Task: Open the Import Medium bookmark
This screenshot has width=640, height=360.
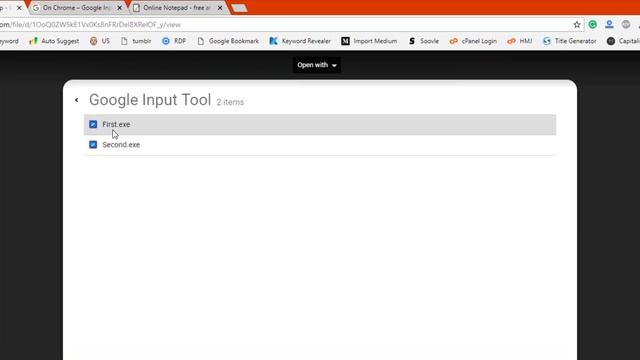Action: (369, 41)
